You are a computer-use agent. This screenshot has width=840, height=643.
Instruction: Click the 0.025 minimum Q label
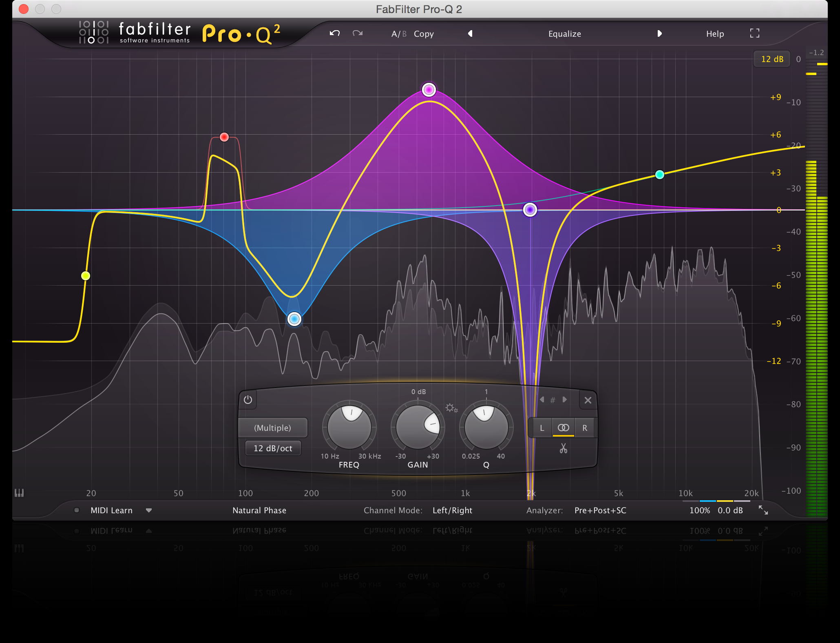pos(471,456)
